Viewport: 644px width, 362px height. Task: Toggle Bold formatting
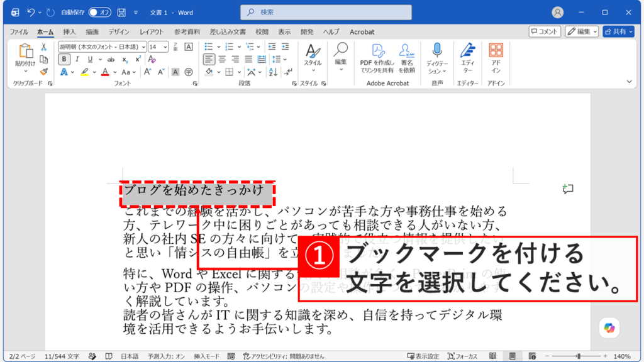64,60
